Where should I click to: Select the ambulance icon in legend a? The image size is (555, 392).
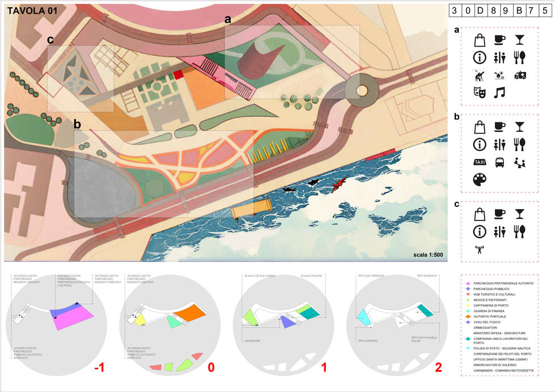[x=520, y=75]
